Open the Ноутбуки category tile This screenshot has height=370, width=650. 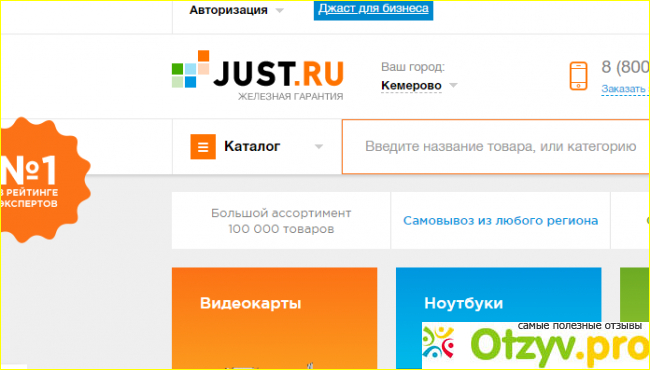pos(498,295)
